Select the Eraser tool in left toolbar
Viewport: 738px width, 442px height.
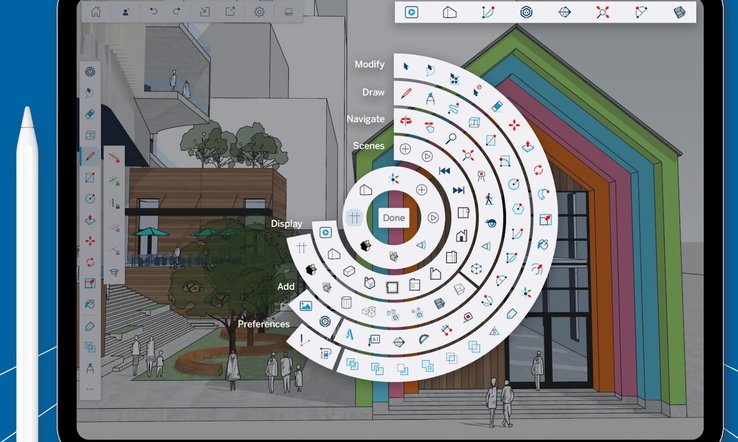[90, 114]
